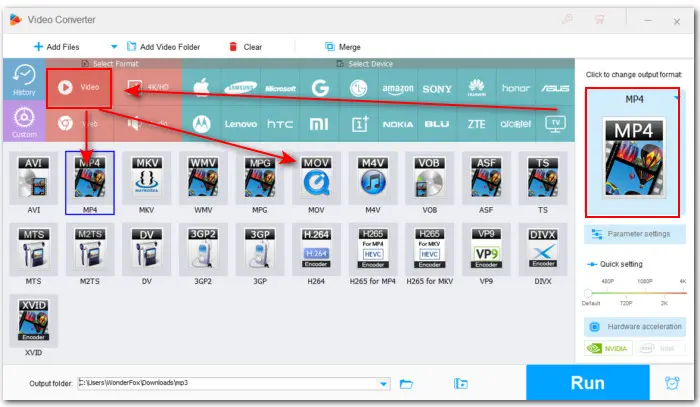Open LG device presets
This screenshot has height=407, width=700.
pyautogui.click(x=358, y=87)
